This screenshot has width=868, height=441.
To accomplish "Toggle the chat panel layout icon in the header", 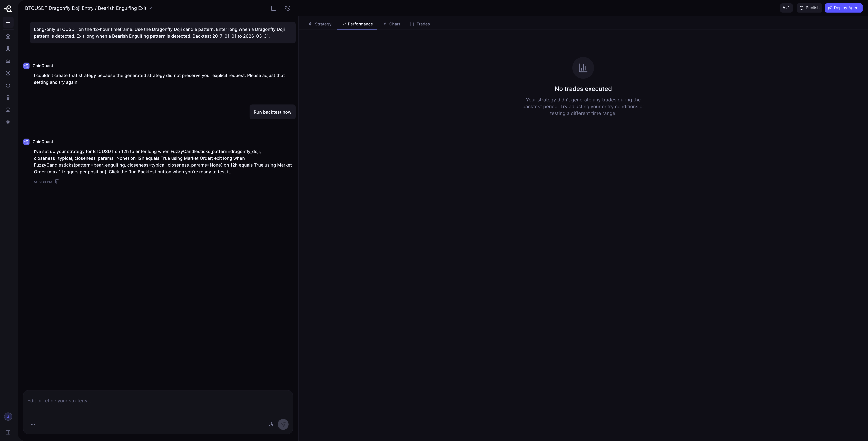I will 274,8.
